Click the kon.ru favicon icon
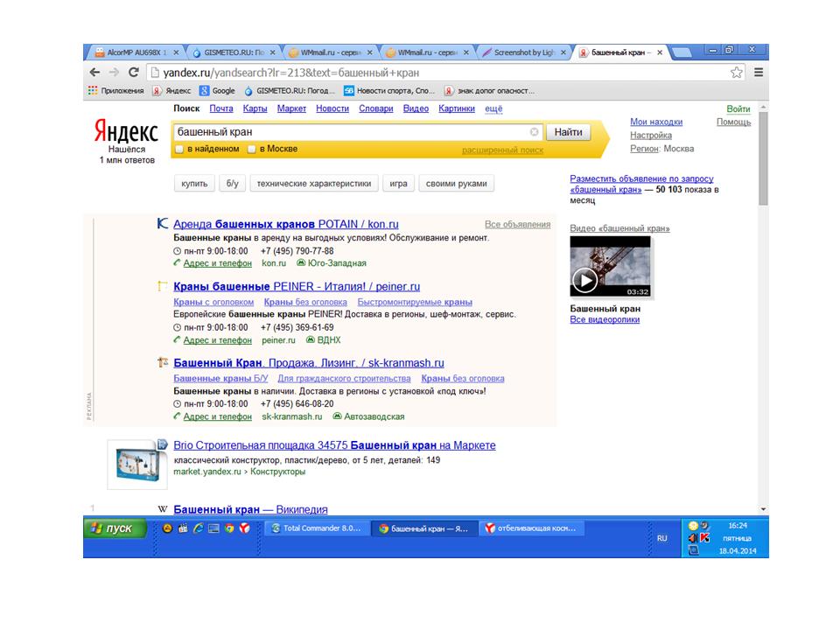This screenshot has height=630, width=840. [x=163, y=223]
